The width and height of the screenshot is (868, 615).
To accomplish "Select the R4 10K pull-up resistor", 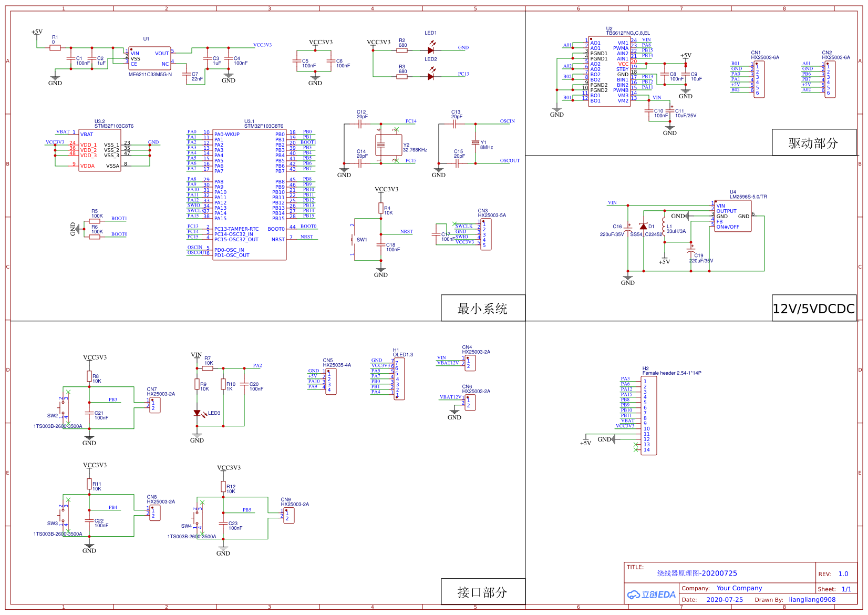I will tap(381, 208).
